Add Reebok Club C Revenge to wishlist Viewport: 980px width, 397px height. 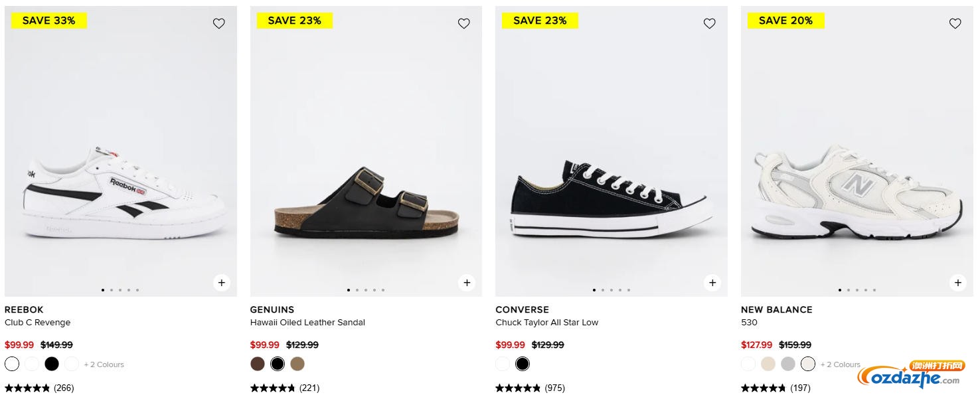pyautogui.click(x=218, y=24)
